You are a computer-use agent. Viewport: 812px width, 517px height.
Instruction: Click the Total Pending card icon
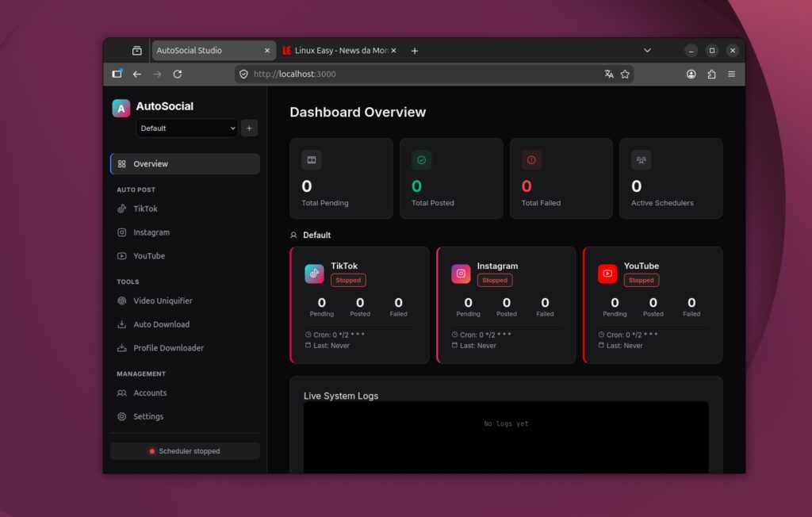coord(312,160)
